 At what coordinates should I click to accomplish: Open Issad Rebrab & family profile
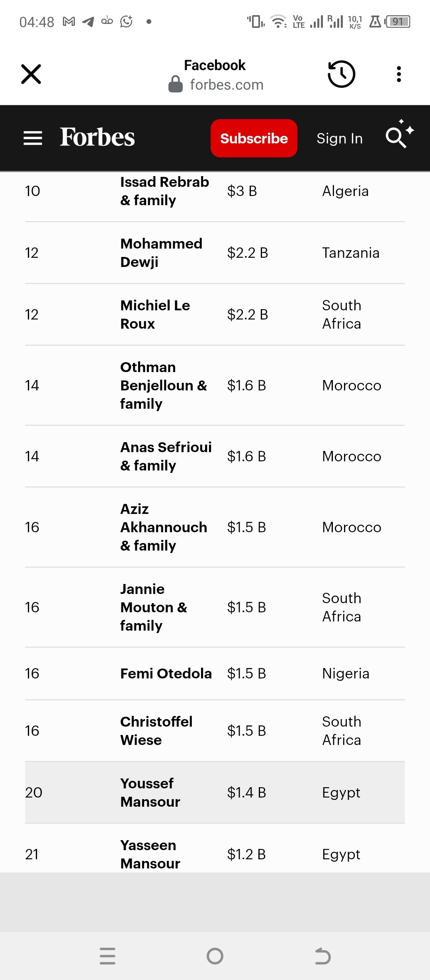(x=164, y=191)
